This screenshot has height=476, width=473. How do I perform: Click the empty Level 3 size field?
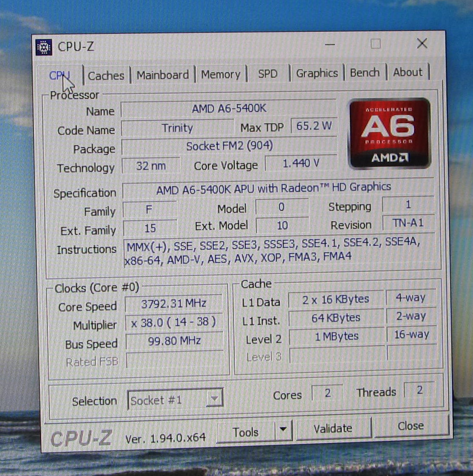(337, 355)
